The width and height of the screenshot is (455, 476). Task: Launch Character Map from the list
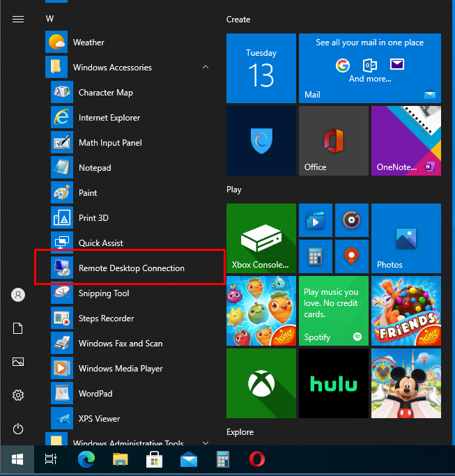[105, 92]
